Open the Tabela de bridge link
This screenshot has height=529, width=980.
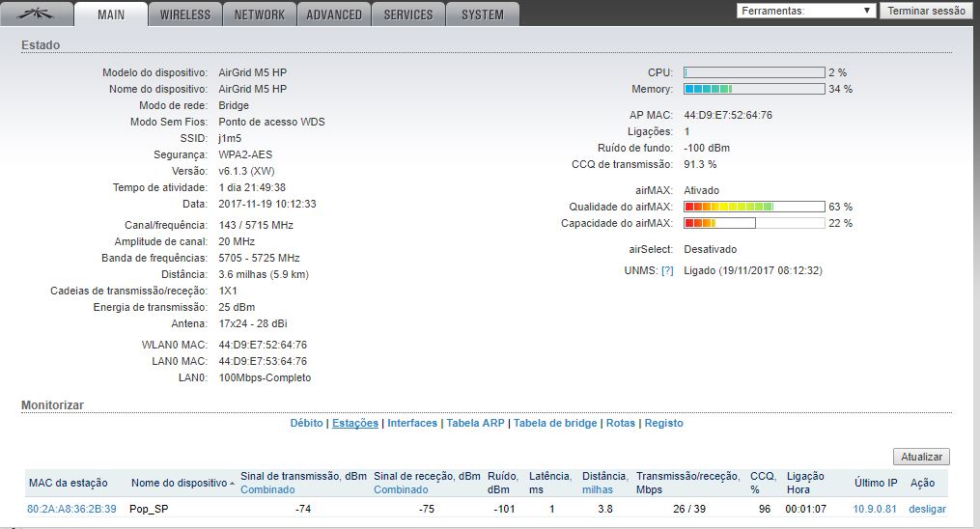click(555, 423)
